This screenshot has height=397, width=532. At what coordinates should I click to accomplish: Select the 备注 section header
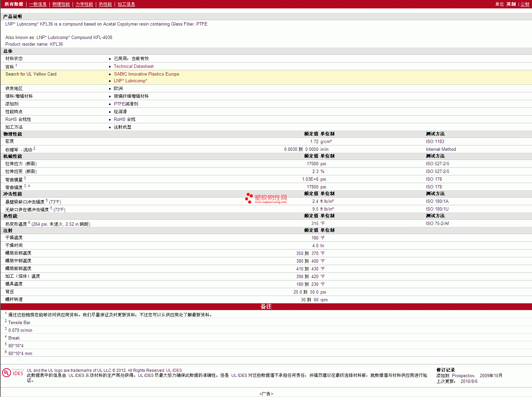point(266,307)
